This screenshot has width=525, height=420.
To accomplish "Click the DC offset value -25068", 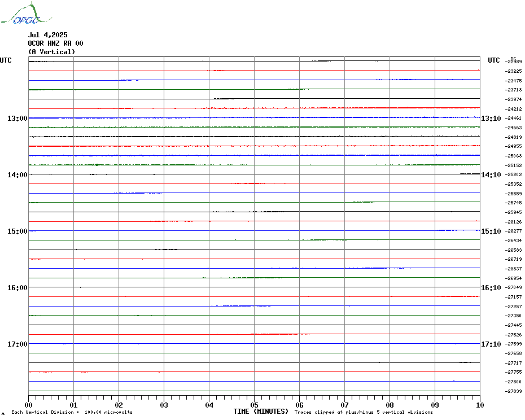I will [x=513, y=156].
